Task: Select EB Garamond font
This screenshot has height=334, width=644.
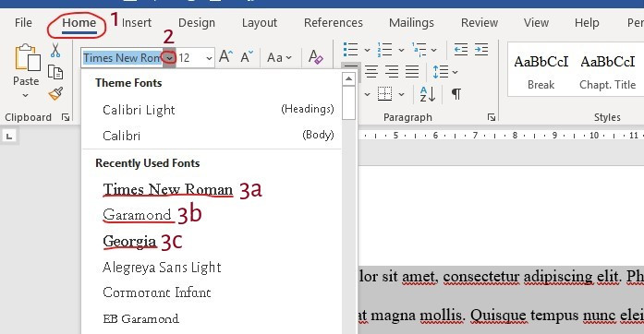Action: pos(212,318)
